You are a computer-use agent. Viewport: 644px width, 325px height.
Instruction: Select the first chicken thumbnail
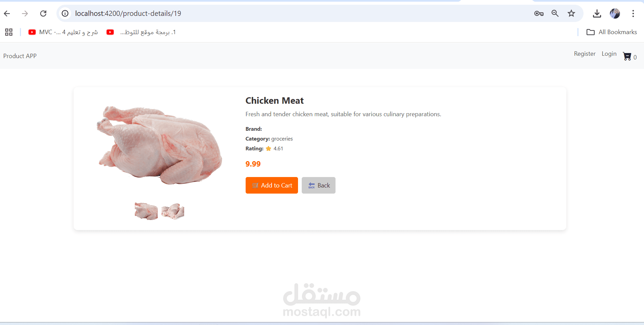point(146,211)
